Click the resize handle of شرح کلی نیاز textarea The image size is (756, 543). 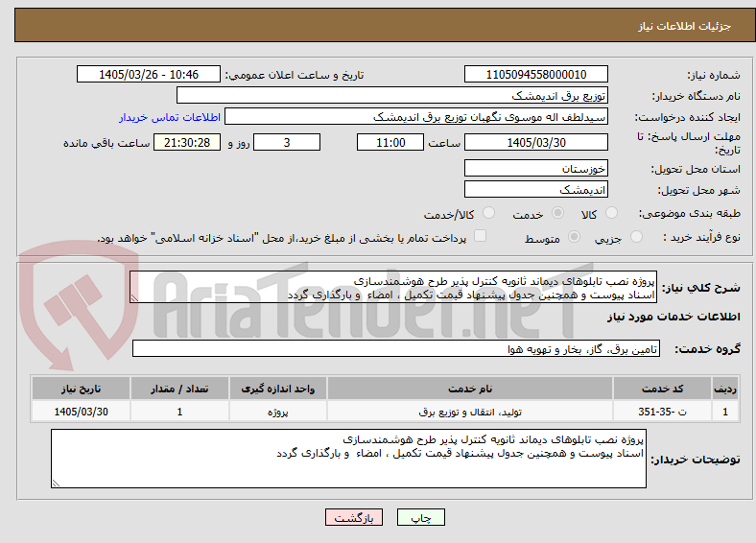[134, 298]
